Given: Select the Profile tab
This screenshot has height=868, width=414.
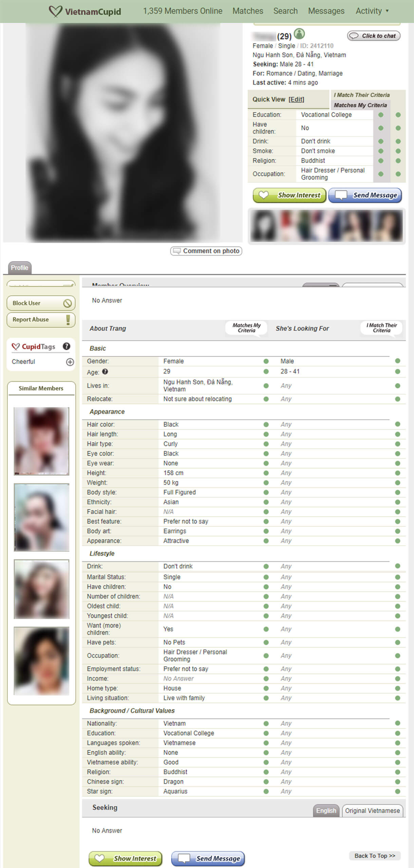Looking at the screenshot, I should pyautogui.click(x=19, y=268).
